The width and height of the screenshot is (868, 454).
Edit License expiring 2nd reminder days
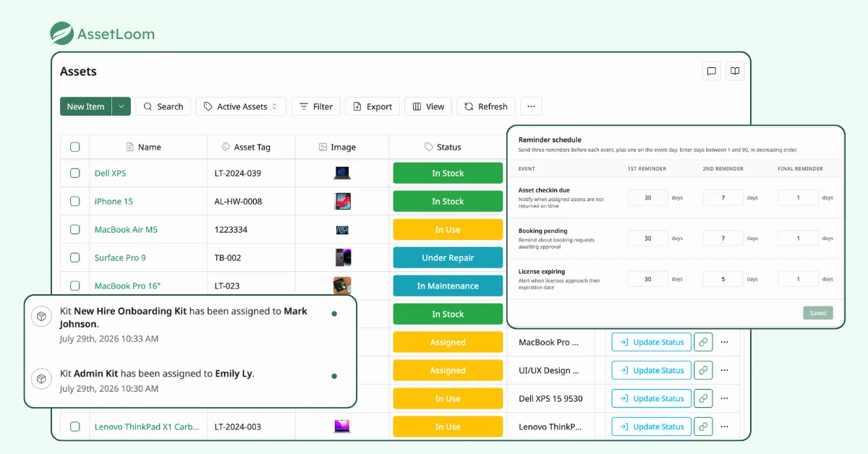pos(723,279)
